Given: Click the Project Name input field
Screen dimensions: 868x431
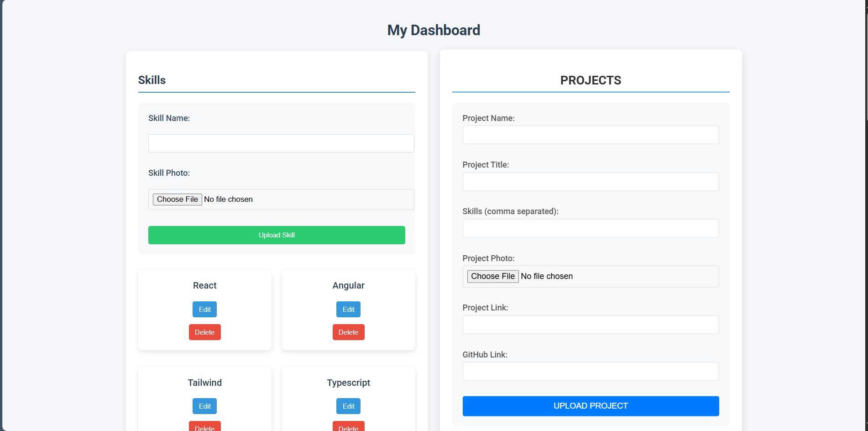Looking at the screenshot, I should (x=591, y=135).
